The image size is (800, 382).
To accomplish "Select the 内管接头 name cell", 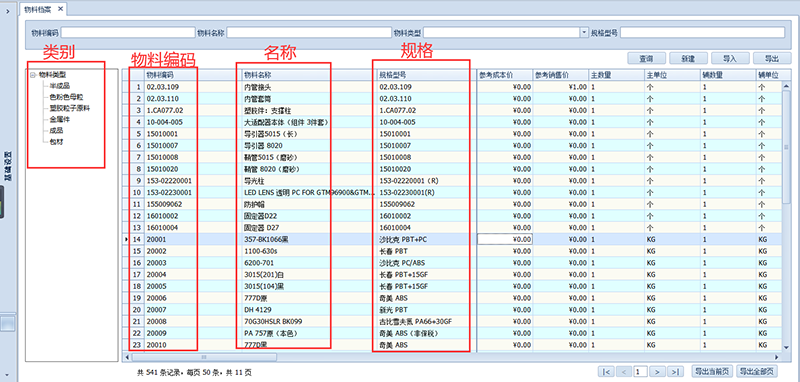I will click(309, 87).
